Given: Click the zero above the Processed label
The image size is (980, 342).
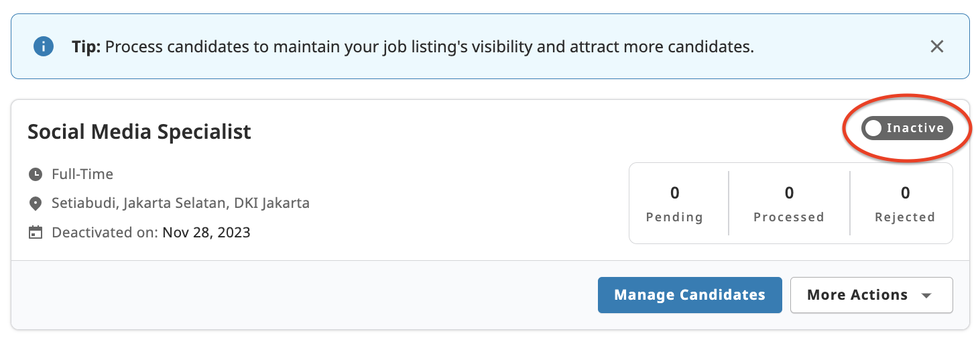Looking at the screenshot, I should point(789,193).
